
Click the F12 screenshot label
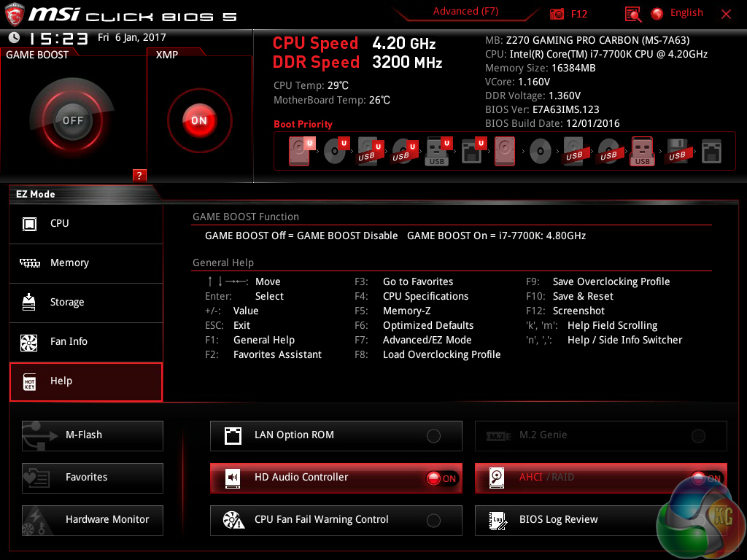point(578,15)
